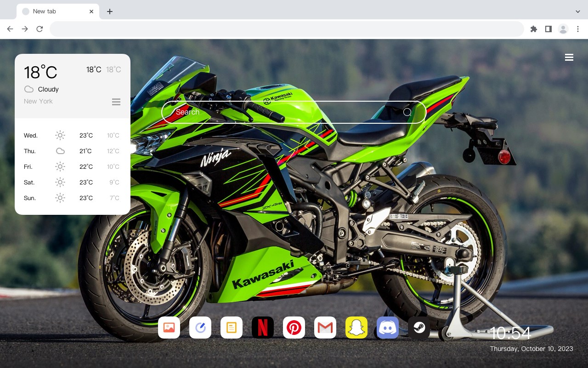
Task: Click Saturday's 9°C low temperature
Action: (x=114, y=182)
